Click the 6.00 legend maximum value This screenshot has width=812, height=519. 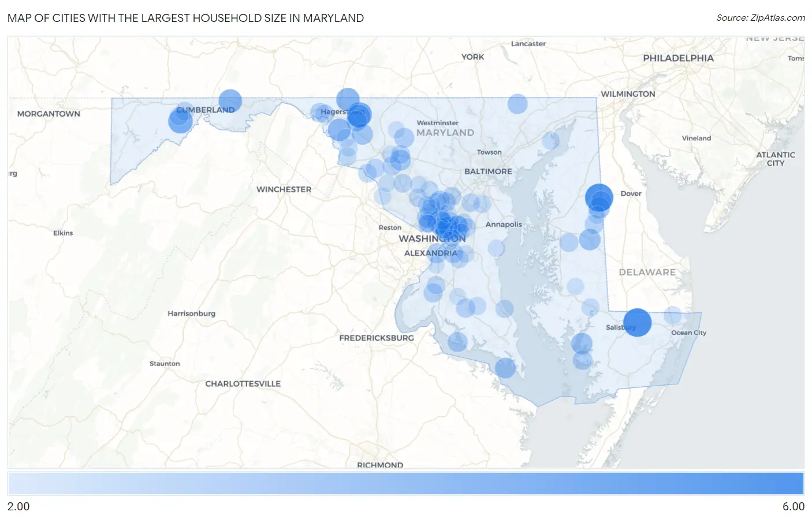(x=794, y=506)
